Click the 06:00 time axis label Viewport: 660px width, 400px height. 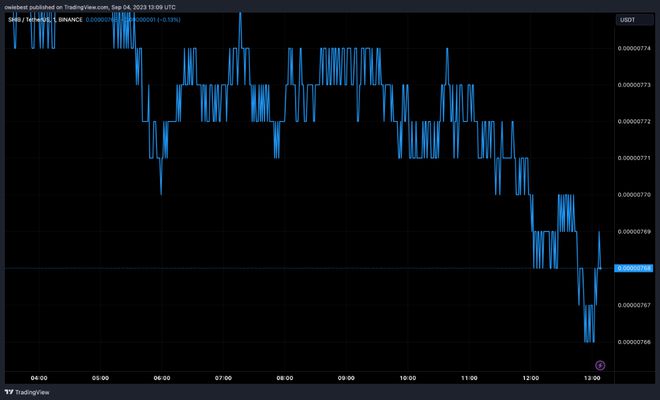point(162,378)
